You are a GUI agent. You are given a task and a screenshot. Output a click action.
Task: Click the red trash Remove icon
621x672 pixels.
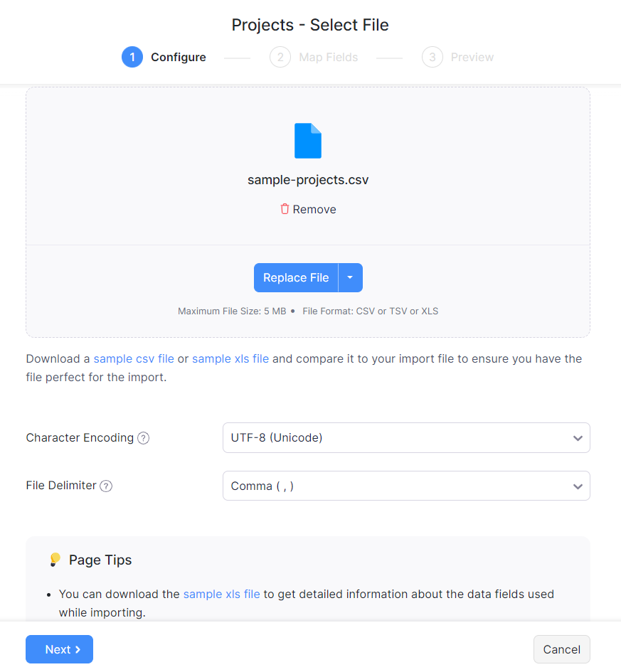pyautogui.click(x=285, y=209)
